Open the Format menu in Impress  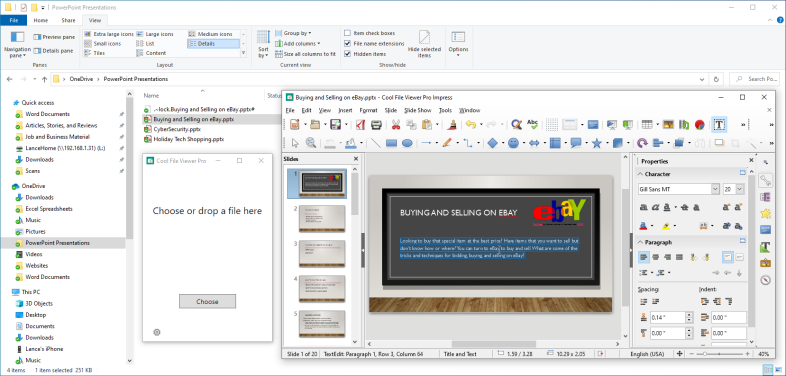(x=368, y=110)
